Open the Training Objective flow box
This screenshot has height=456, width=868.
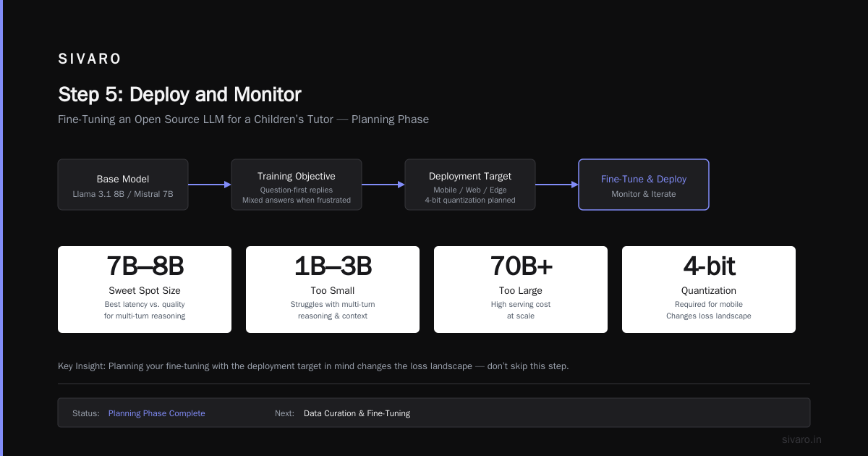coord(297,185)
